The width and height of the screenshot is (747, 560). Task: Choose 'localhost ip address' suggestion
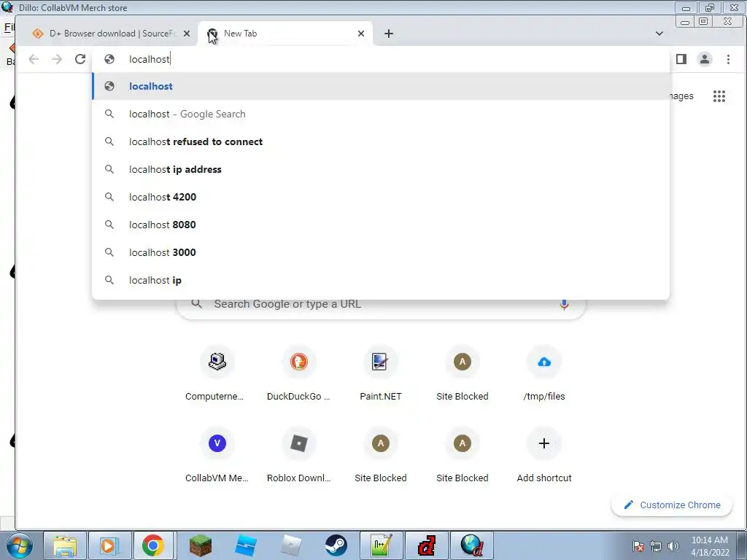381,169
